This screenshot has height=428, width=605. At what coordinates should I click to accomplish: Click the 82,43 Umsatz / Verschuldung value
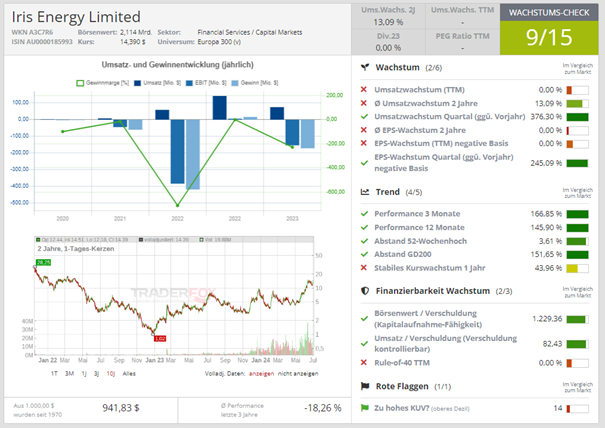click(552, 343)
